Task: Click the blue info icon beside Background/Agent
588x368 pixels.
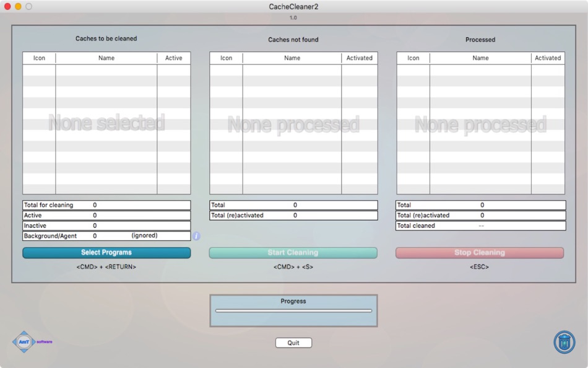Action: click(196, 236)
